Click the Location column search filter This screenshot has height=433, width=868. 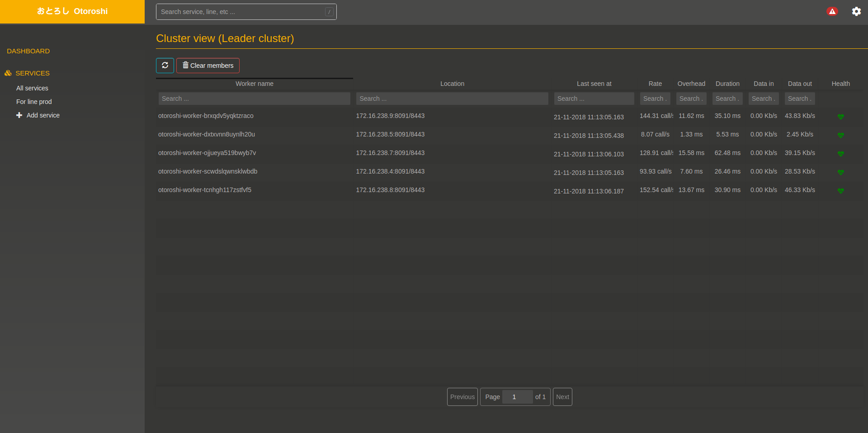[x=452, y=99]
